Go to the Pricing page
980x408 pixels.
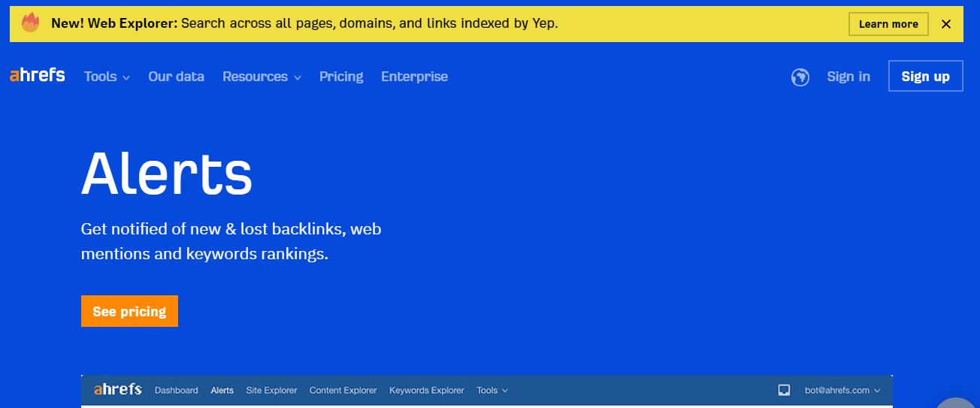tap(341, 77)
